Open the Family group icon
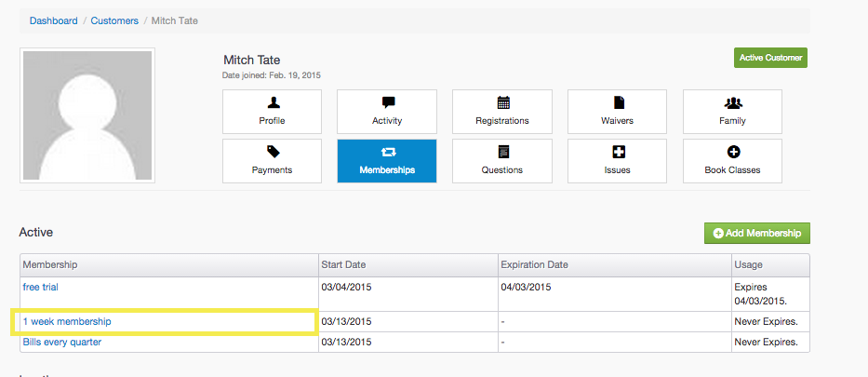 [x=732, y=102]
